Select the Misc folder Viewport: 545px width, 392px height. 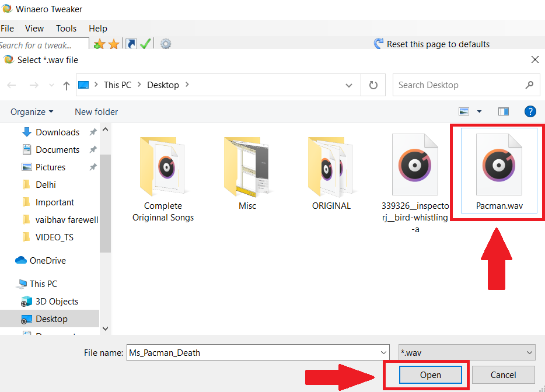[x=247, y=174]
